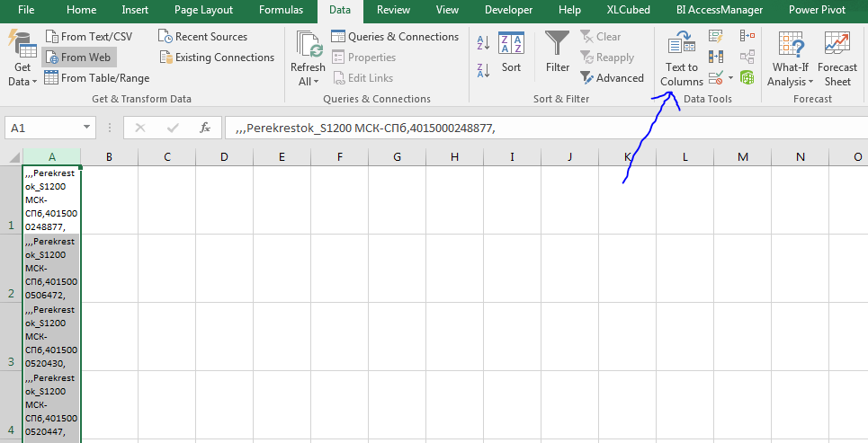Toggle the Filter funnel button
This screenshot has height=443, width=868.
click(558, 52)
